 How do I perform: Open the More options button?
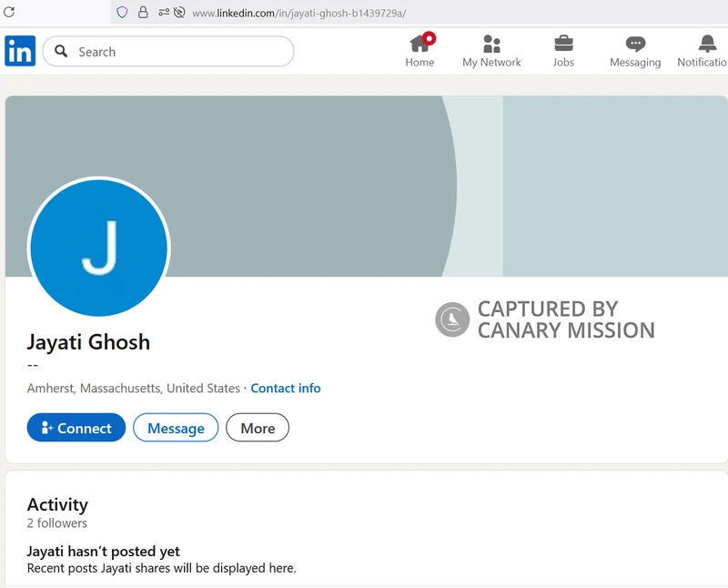pos(258,427)
